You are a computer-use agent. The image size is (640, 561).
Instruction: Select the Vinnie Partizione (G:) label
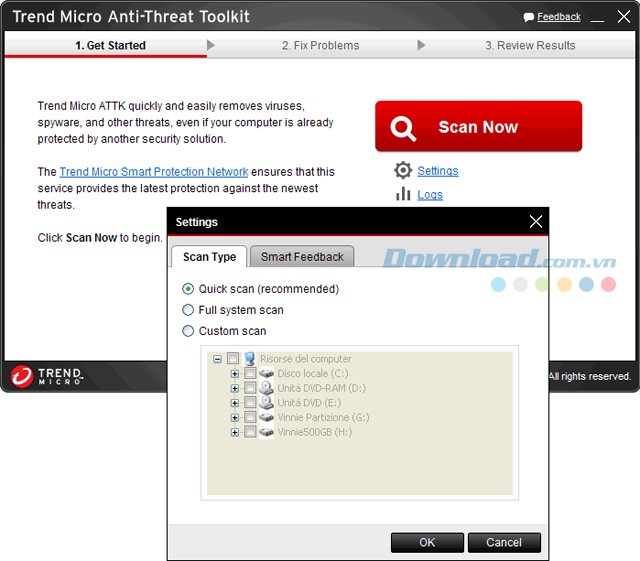pos(323,417)
